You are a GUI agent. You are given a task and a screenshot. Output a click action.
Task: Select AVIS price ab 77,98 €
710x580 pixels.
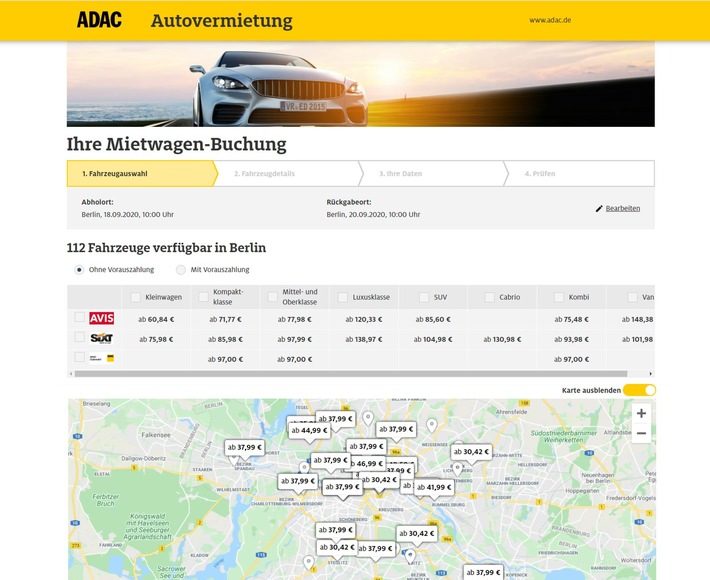pyautogui.click(x=295, y=319)
